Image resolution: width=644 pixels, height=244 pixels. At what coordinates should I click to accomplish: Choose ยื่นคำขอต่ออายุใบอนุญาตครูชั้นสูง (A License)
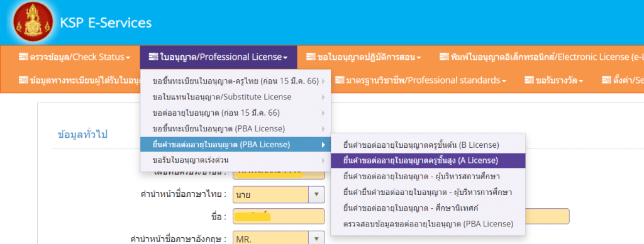point(428,160)
